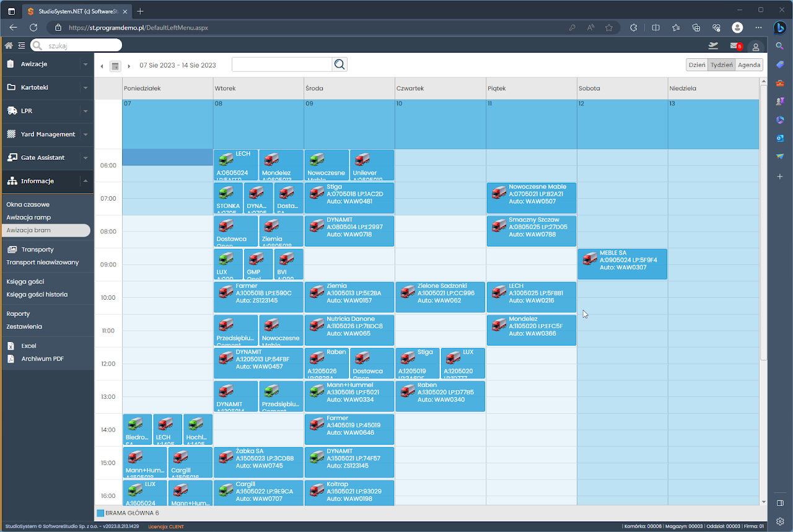Image resolution: width=793 pixels, height=532 pixels.
Task: Open the mail notifications icon
Action: (x=734, y=46)
